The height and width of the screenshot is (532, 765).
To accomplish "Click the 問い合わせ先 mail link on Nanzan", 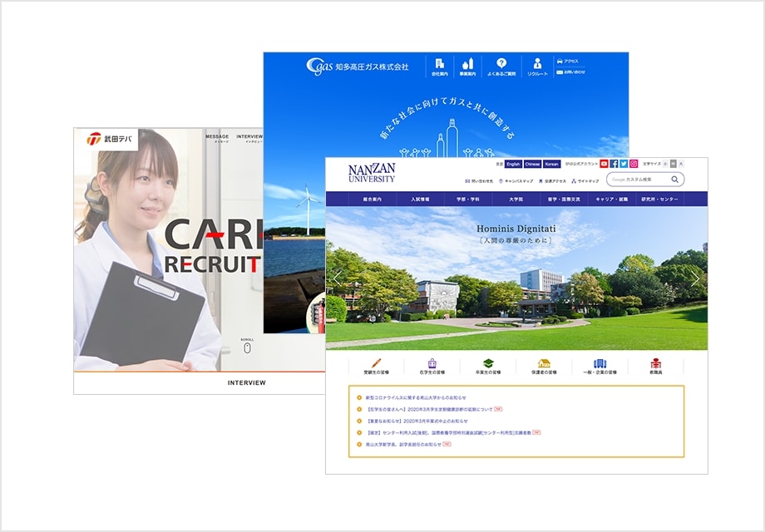I will [x=479, y=181].
